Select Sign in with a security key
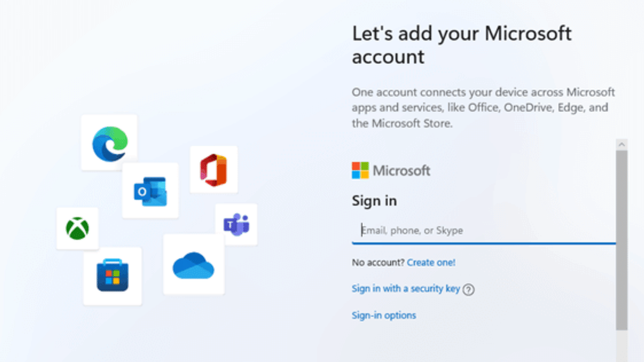 pyautogui.click(x=405, y=289)
